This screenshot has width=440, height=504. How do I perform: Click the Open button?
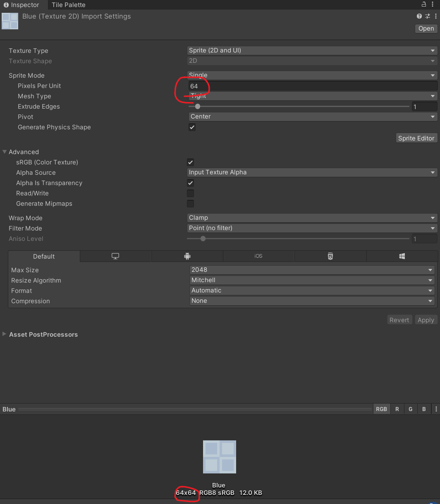[x=426, y=29]
